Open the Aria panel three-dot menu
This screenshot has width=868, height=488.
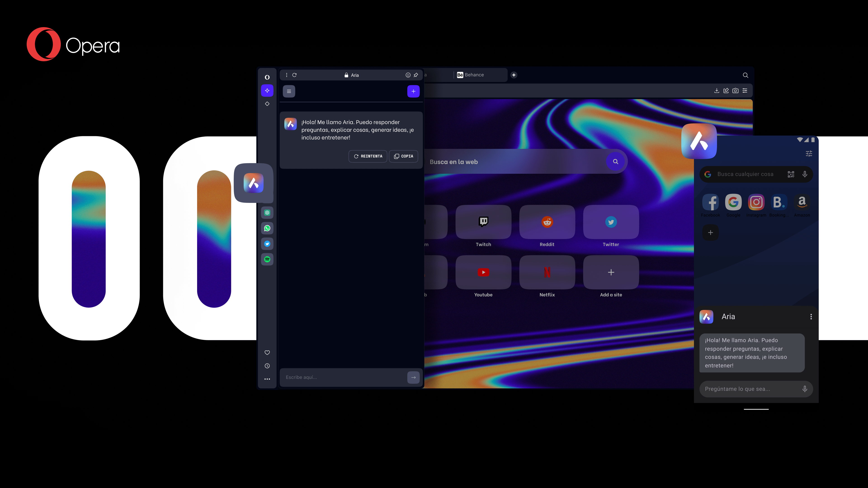click(x=287, y=75)
